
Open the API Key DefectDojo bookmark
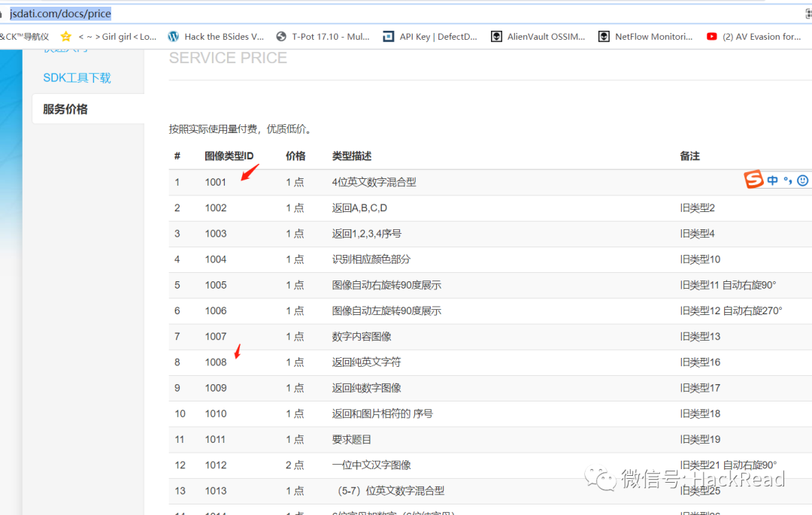tap(430, 36)
